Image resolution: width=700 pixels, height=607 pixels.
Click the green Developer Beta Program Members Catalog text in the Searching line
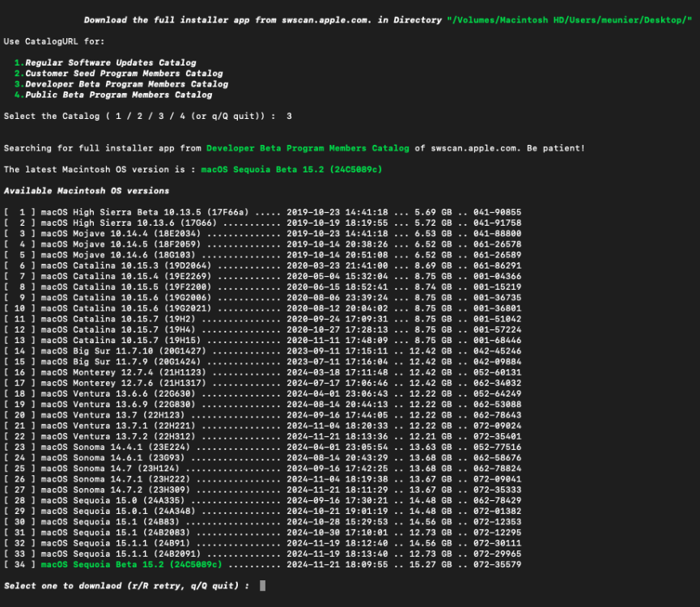(x=308, y=148)
